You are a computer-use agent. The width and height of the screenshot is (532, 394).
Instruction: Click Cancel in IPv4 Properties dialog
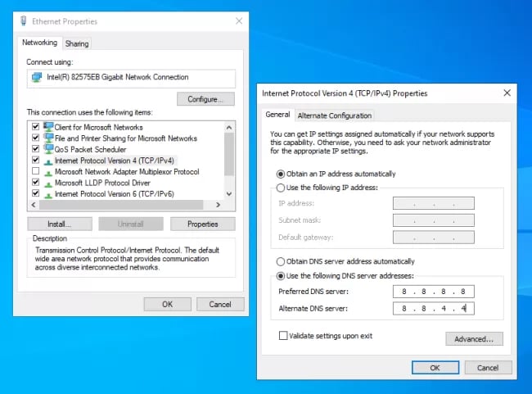pos(488,368)
